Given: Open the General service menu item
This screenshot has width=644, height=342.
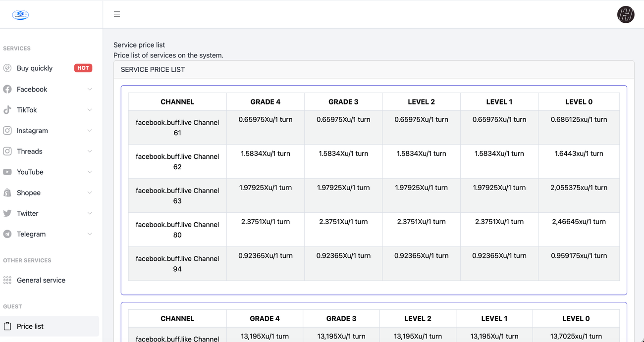Looking at the screenshot, I should [50, 280].
